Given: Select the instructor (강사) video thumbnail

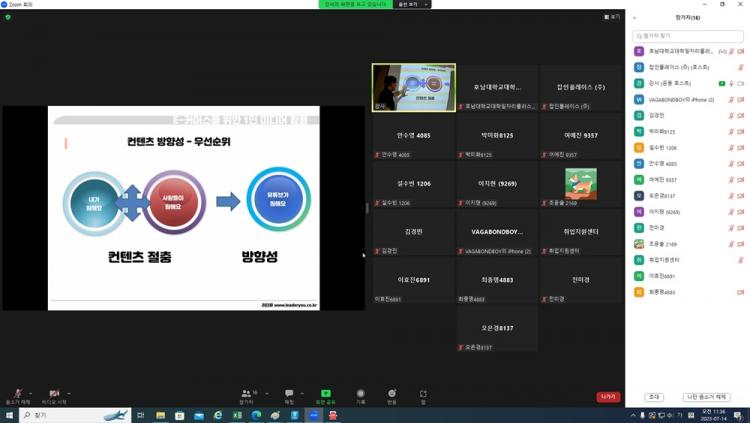Looking at the screenshot, I should 414,87.
